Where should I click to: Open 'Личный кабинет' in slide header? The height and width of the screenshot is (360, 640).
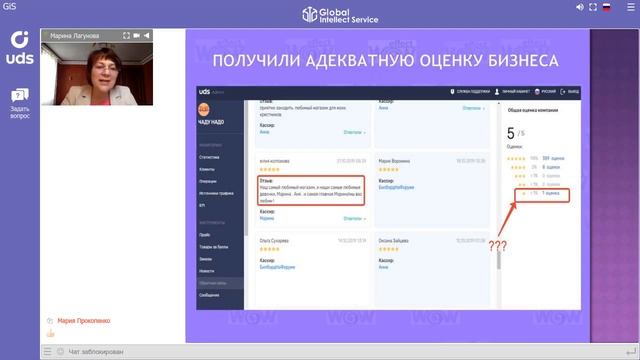(x=512, y=91)
